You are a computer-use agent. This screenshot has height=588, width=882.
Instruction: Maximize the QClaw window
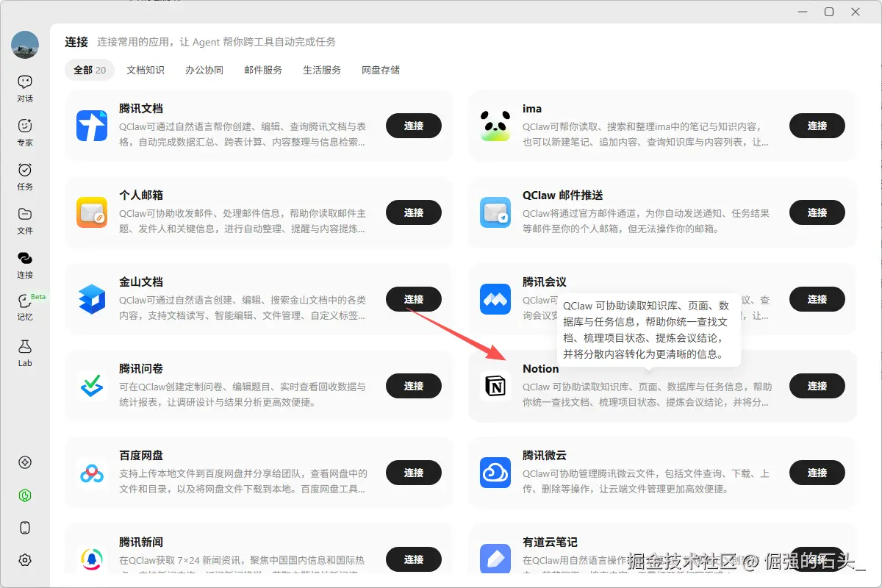click(x=829, y=12)
